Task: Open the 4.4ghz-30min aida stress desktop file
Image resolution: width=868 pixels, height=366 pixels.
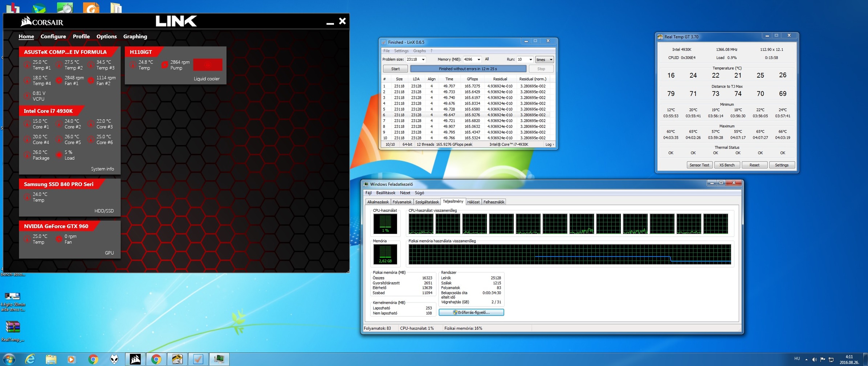Action: point(13,301)
